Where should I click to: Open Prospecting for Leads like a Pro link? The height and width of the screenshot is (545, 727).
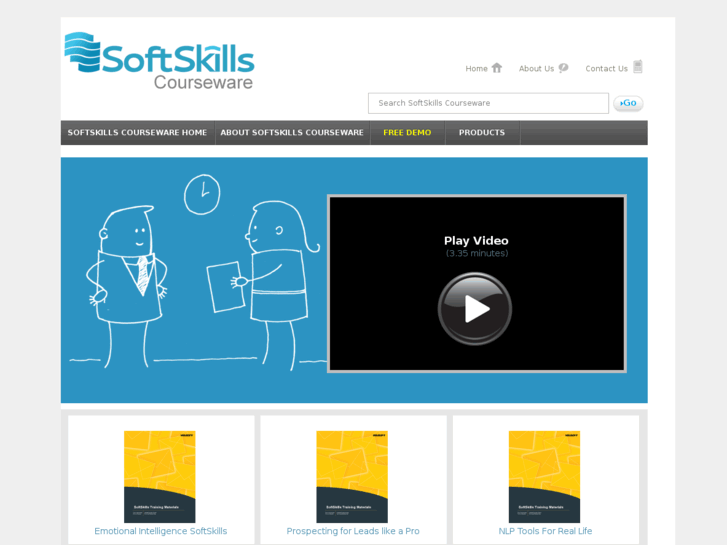click(x=353, y=531)
